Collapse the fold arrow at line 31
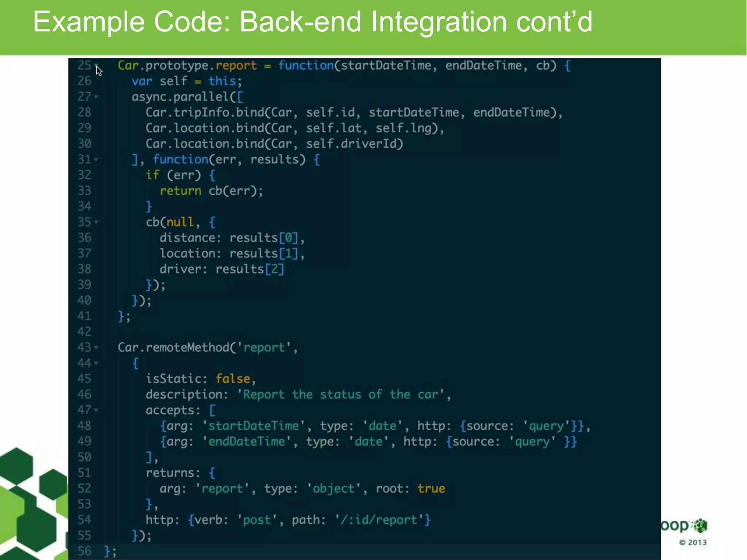747x560 pixels. click(x=96, y=160)
